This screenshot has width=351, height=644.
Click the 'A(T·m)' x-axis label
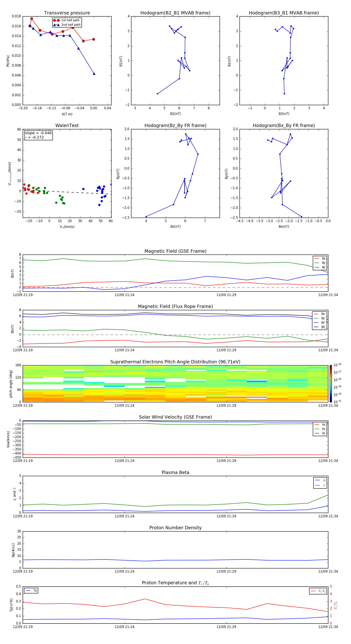pyautogui.click(x=67, y=114)
